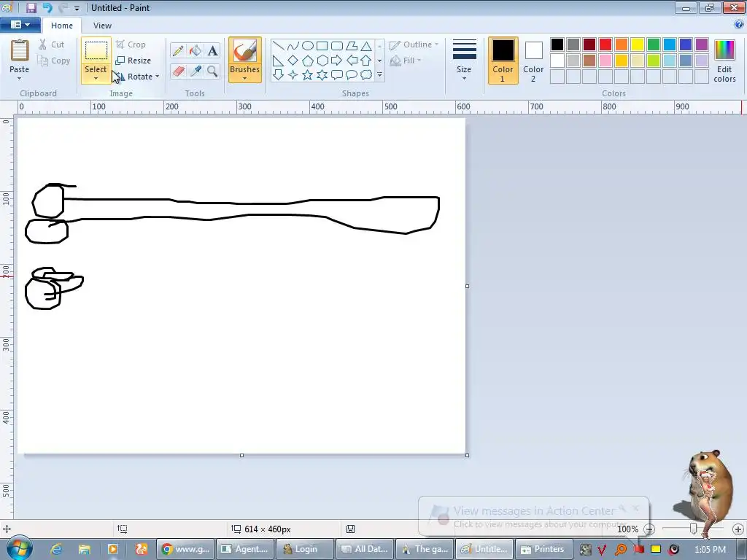Viewport: 747px width, 560px height.
Task: Open Internet Explorer from taskbar
Action: [x=56, y=549]
